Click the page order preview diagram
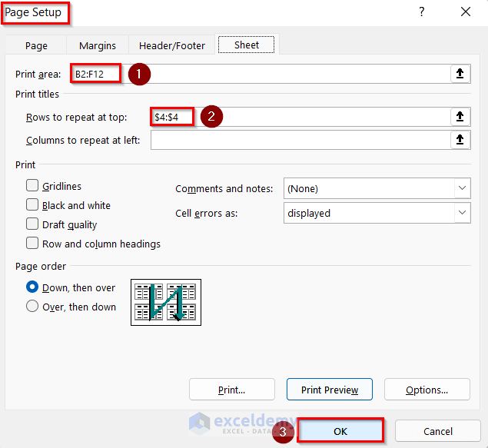 (x=166, y=302)
